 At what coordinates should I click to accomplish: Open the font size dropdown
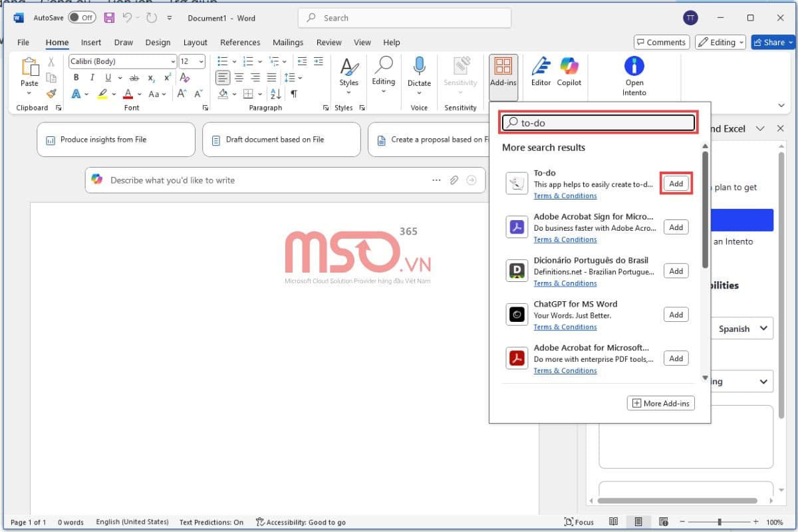(202, 62)
